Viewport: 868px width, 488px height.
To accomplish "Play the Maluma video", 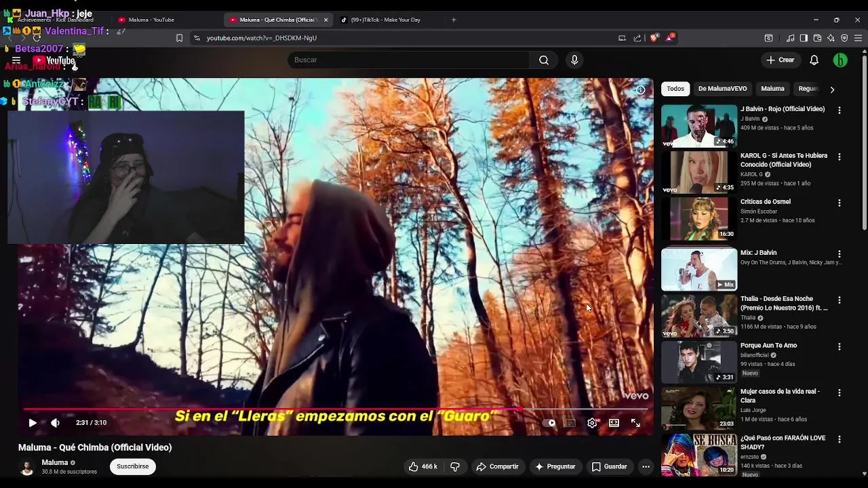I will (32, 422).
